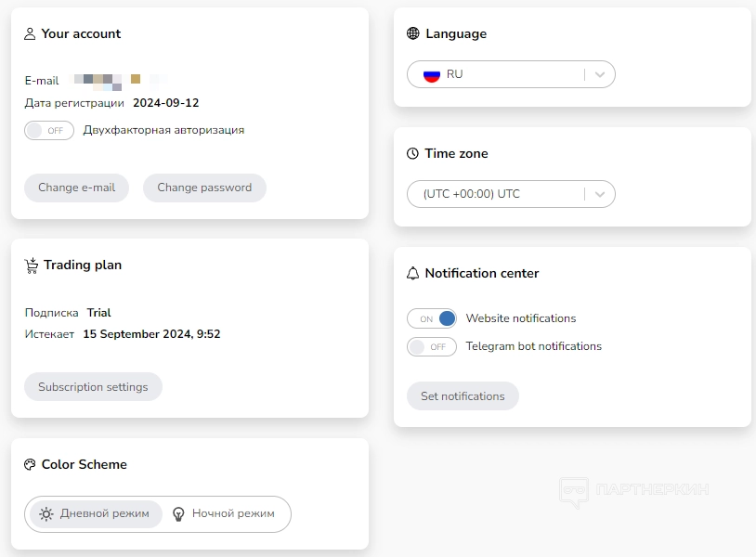
Task: Open the Time zone dropdown arrow
Action: (600, 194)
